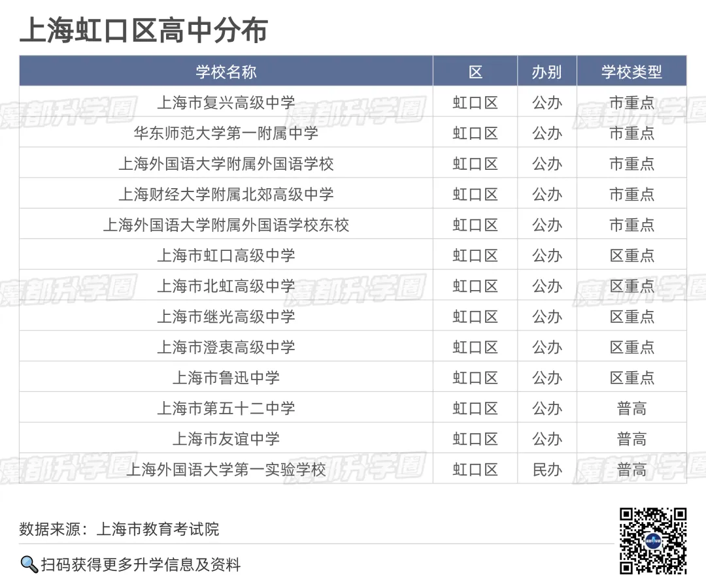Select the 上海外国语大学附属外国语学校 cell
Screen dimensions: 706x588
(x=226, y=163)
